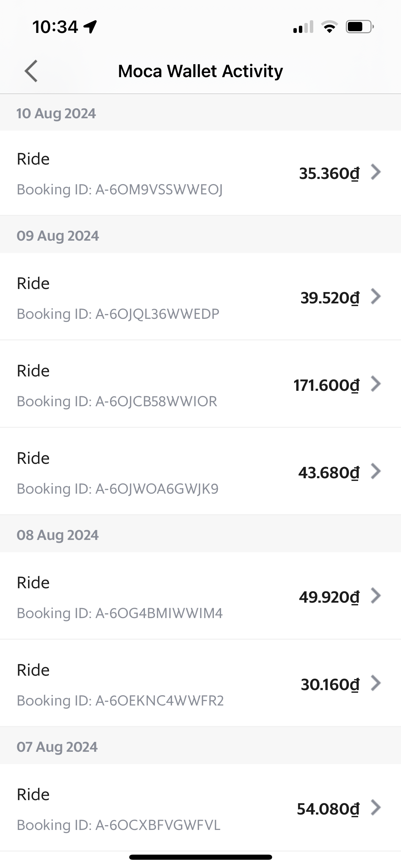Open ride with Booking ID A-6OJQL36WWEDP
Viewport: 401px width, 868px height.
click(x=200, y=297)
